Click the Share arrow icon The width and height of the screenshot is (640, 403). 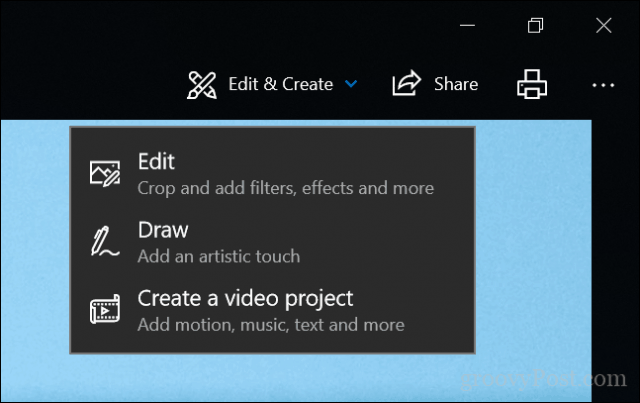click(x=406, y=83)
